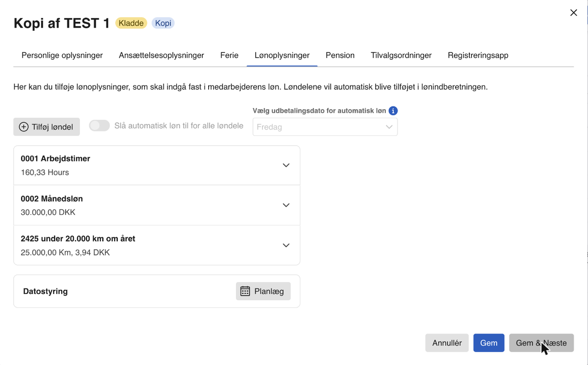Click the Kopi af TEST 1 title
This screenshot has height=365, width=588.
click(62, 23)
